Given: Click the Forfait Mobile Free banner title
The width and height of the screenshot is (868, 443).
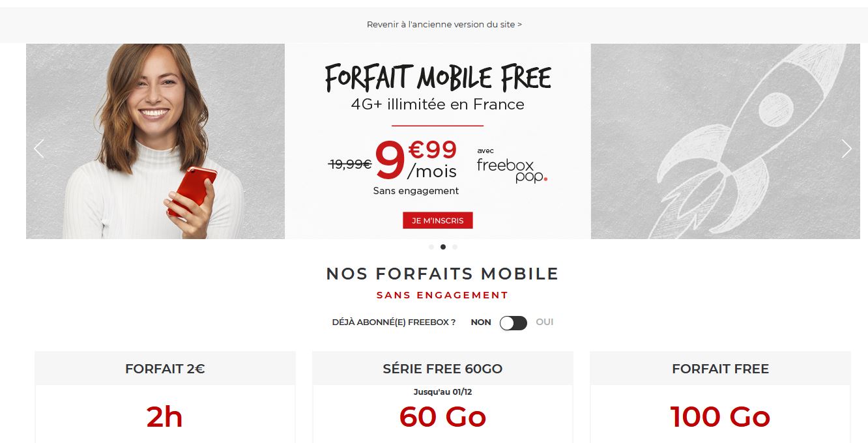Looking at the screenshot, I should coord(438,78).
